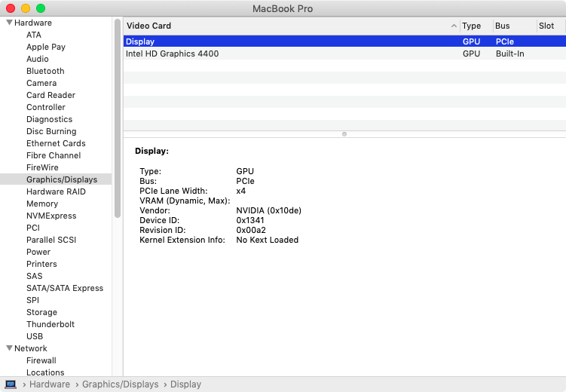Viewport: 566px width, 392px height.
Task: Collapse the Network section triangle
Action: point(9,348)
